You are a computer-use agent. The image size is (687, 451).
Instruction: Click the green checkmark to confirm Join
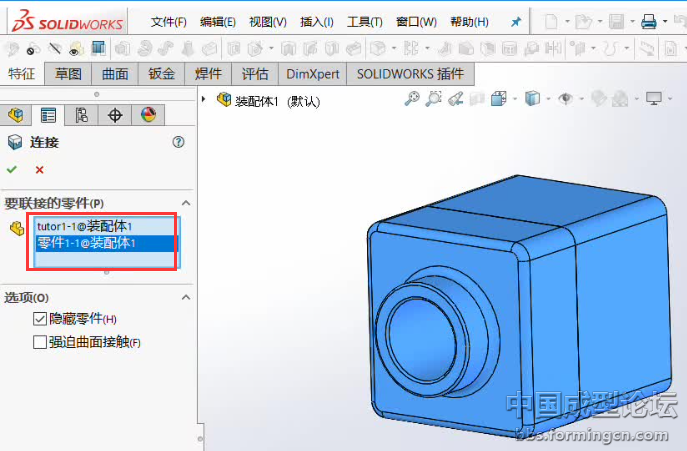click(12, 170)
